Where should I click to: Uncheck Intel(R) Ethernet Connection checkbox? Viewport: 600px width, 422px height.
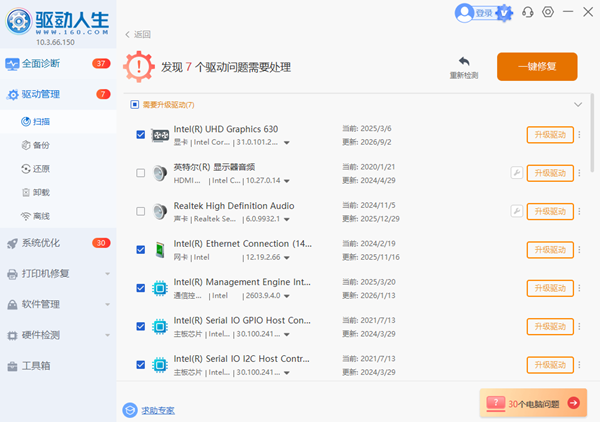coord(140,249)
